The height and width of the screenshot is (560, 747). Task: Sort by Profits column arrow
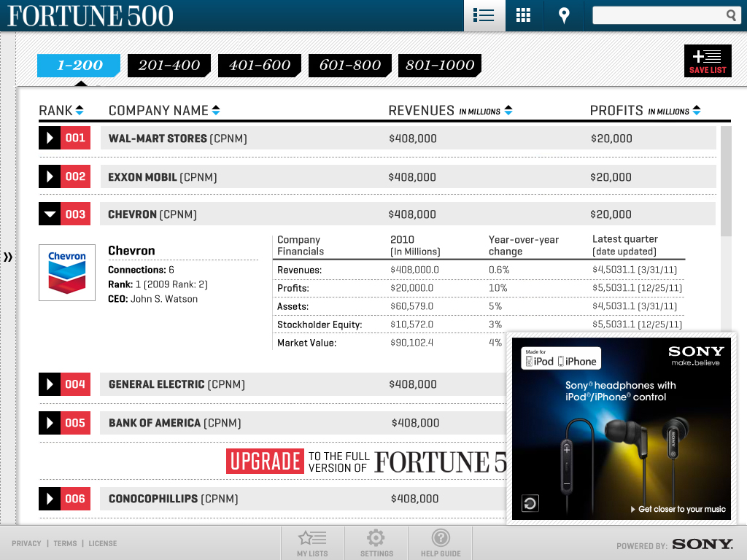tap(697, 111)
